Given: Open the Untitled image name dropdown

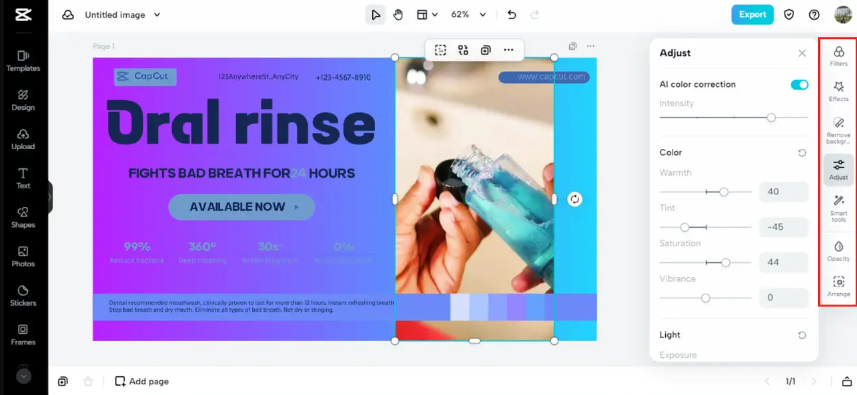Looking at the screenshot, I should [x=123, y=15].
